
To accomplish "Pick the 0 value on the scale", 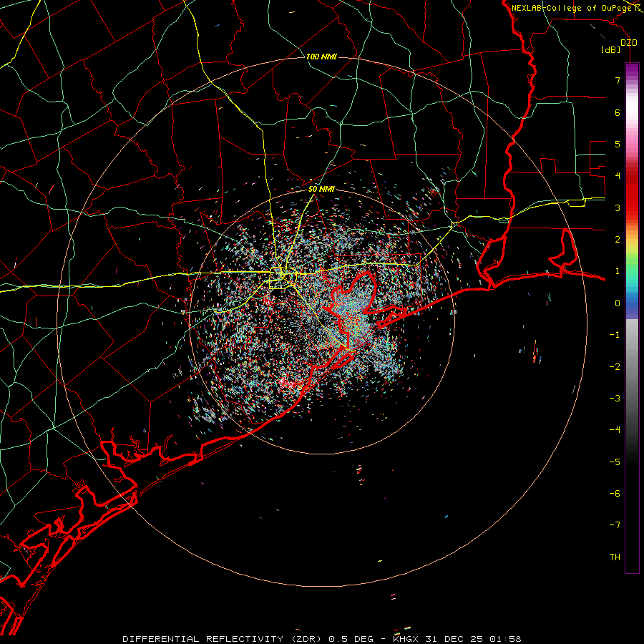I will 618,303.
